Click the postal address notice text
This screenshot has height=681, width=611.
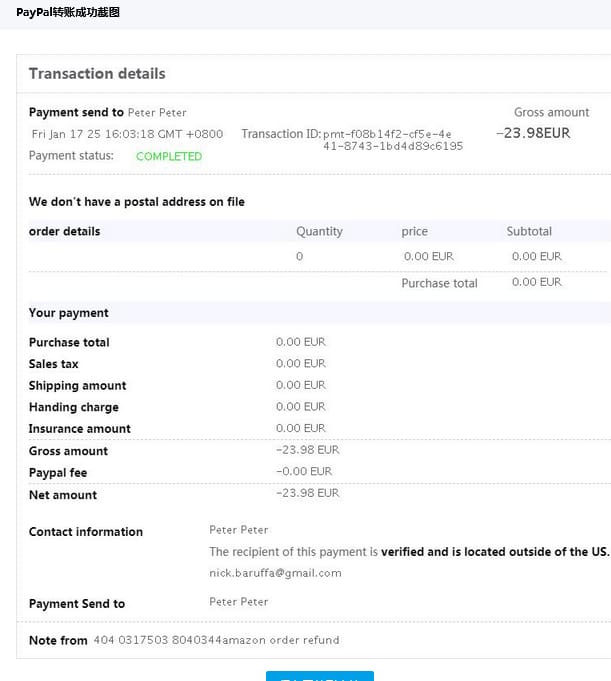coord(137,202)
